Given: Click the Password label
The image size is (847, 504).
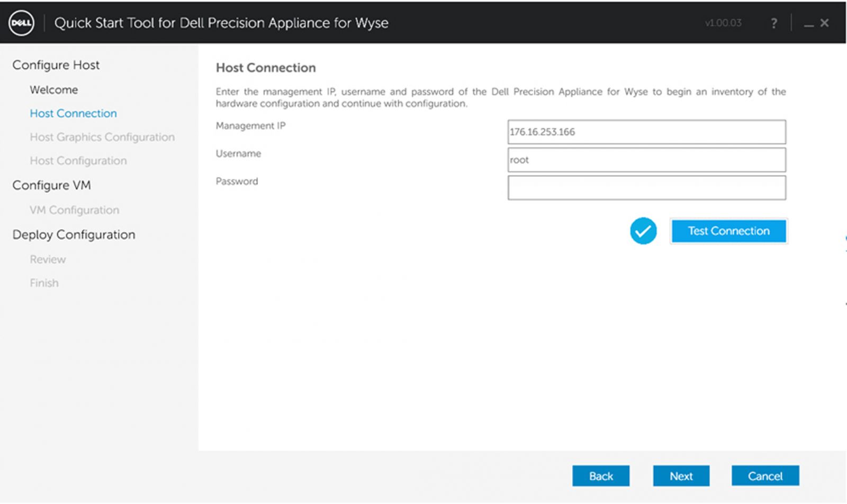Looking at the screenshot, I should tap(237, 181).
